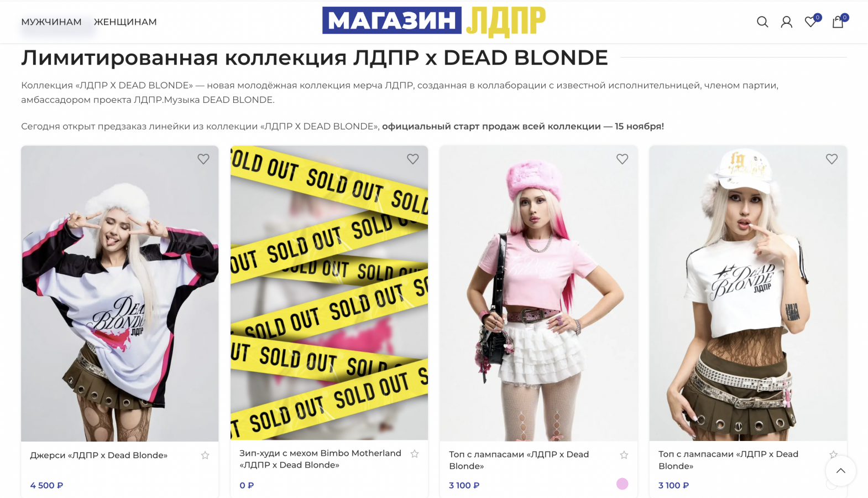Toggle wishlist heart on pink top image

[623, 159]
